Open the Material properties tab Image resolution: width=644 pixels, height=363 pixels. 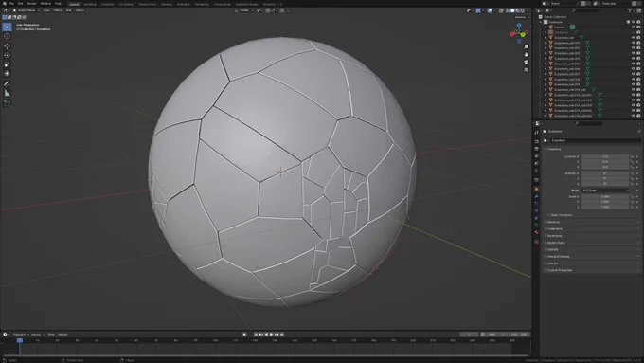(x=536, y=233)
